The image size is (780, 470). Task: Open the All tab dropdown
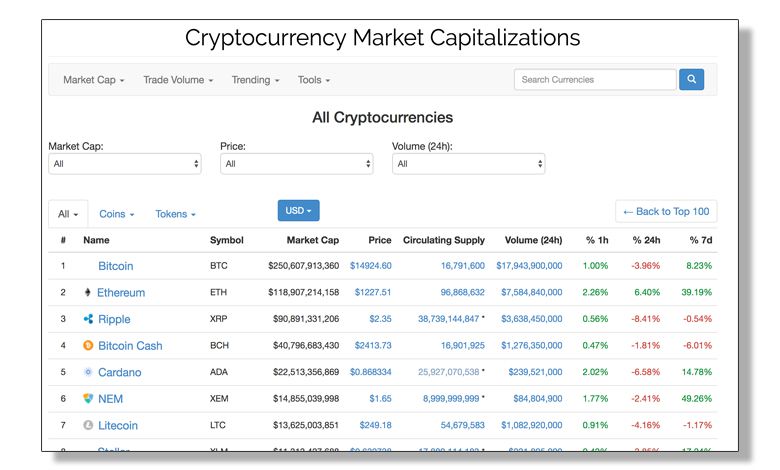coord(68,214)
